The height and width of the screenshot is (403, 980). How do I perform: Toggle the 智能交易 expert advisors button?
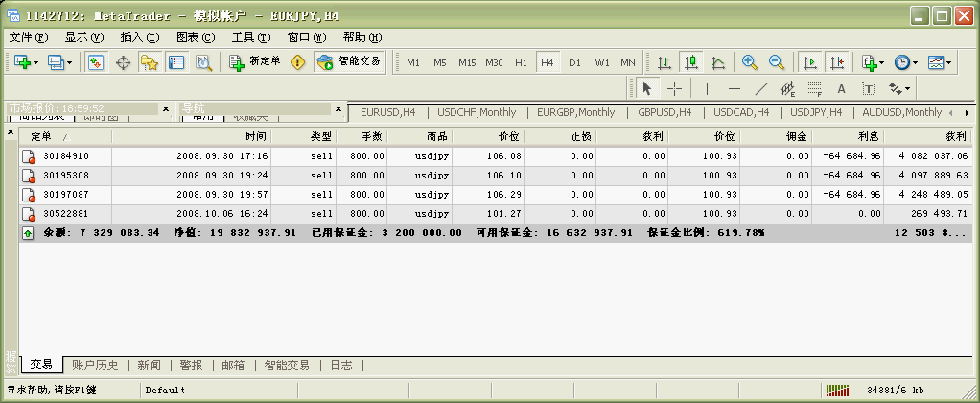click(x=349, y=62)
